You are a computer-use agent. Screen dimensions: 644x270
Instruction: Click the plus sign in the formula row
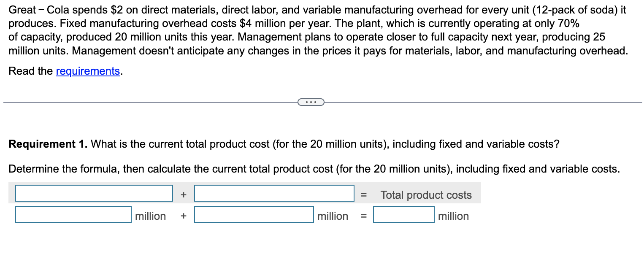[x=183, y=194]
